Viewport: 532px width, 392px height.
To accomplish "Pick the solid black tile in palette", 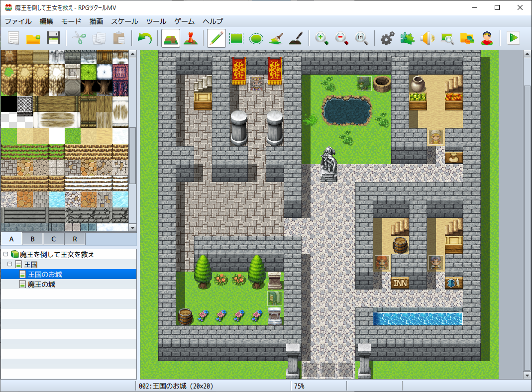I will coord(9,104).
